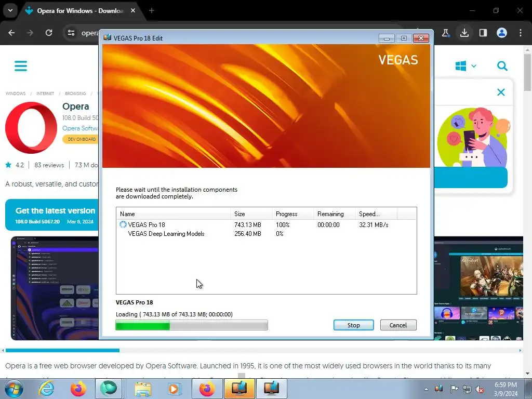The height and width of the screenshot is (399, 532).
Task: Open Chrome downloads panel
Action: tap(464, 33)
